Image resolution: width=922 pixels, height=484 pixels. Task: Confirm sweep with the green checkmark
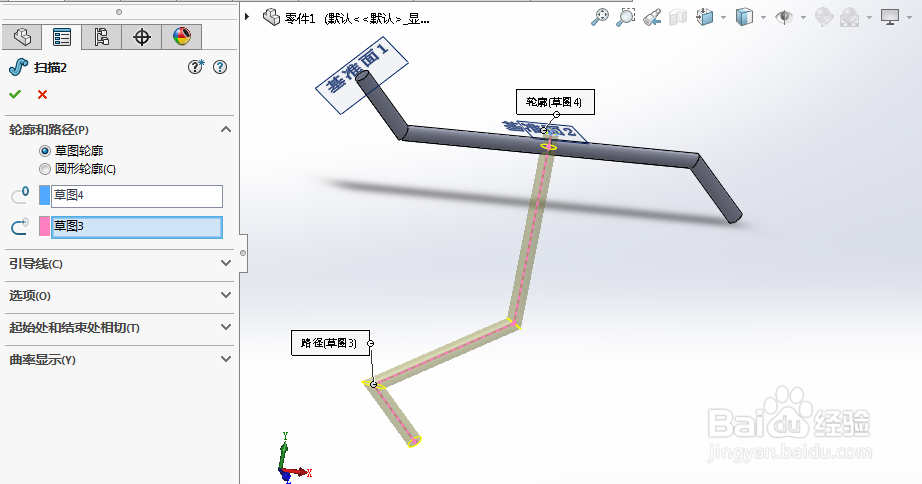[15, 94]
